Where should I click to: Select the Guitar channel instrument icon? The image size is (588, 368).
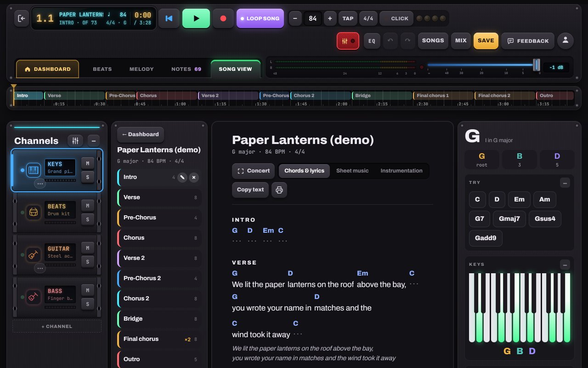pyautogui.click(x=33, y=255)
